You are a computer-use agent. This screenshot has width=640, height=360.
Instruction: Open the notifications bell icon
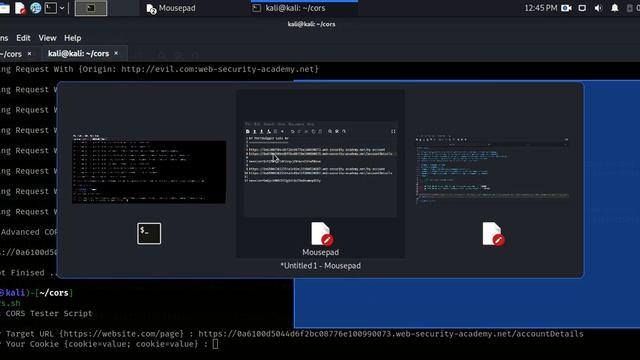tap(614, 8)
